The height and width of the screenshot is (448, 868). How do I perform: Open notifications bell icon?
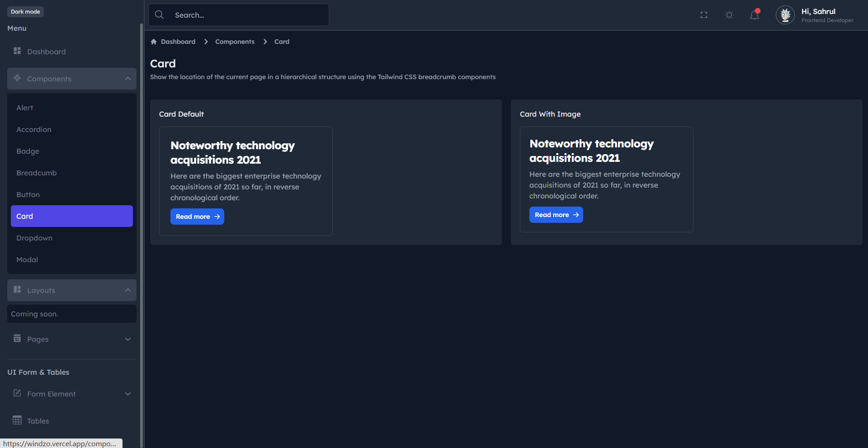(755, 15)
